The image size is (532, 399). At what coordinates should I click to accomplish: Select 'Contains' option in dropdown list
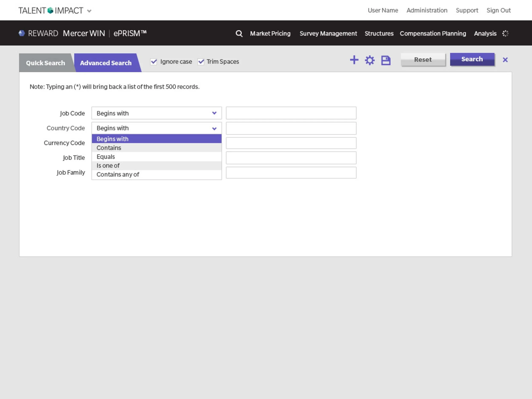(x=157, y=148)
